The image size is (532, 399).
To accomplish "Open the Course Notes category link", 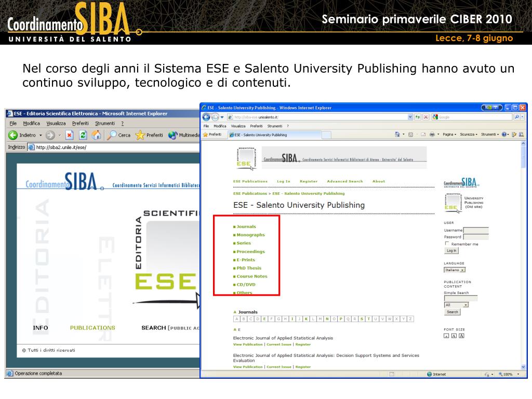I will [252, 276].
